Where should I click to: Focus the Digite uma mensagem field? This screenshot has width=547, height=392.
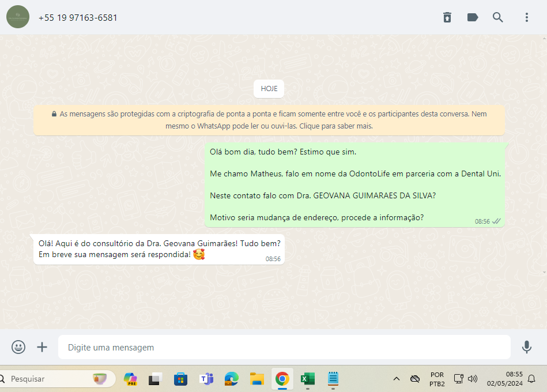(x=284, y=347)
